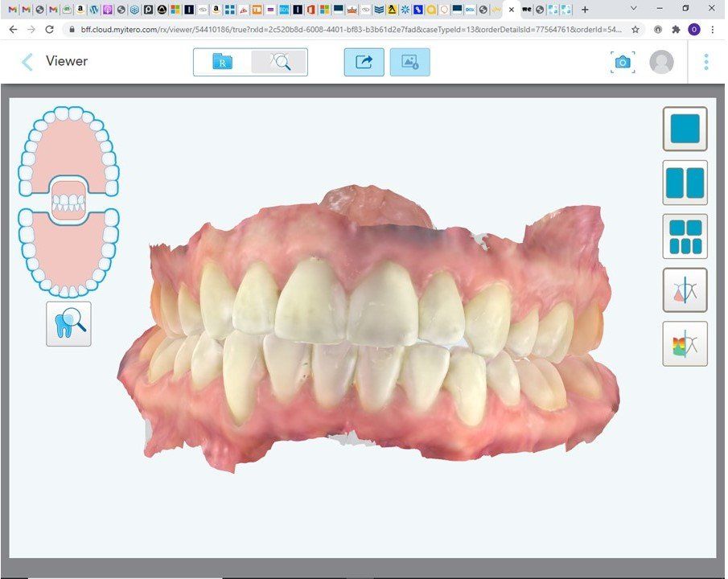Image resolution: width=728 pixels, height=579 pixels.
Task: Activate the tooth magnifier review tool
Action: pyautogui.click(x=68, y=323)
